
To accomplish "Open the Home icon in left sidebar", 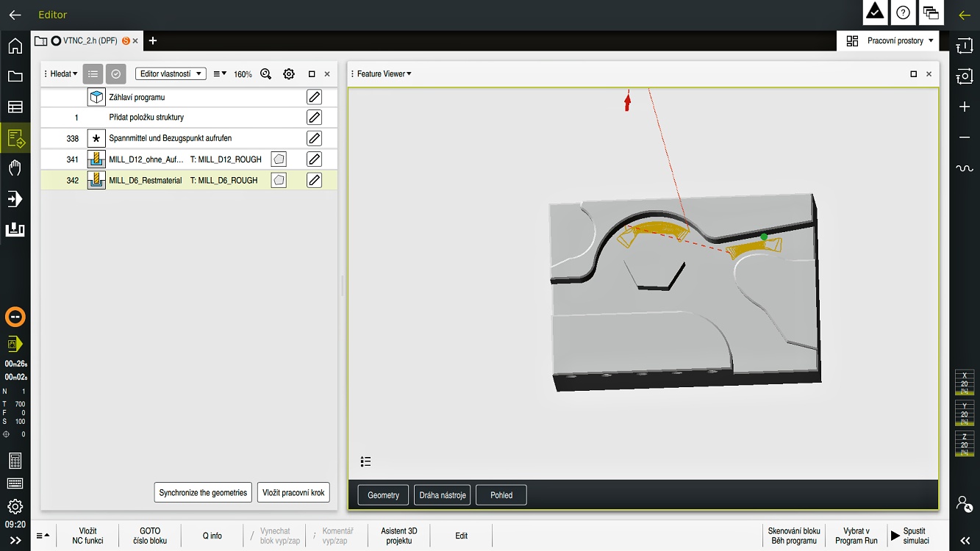I will [x=15, y=46].
